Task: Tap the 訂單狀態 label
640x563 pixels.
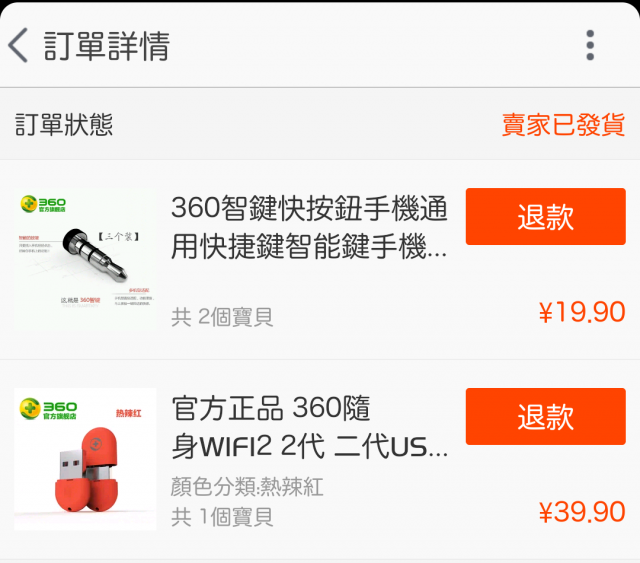Action: click(64, 125)
